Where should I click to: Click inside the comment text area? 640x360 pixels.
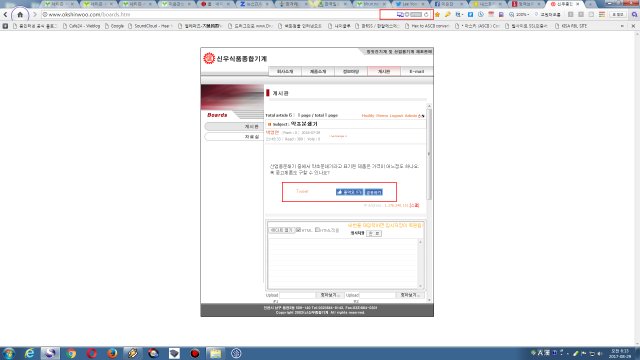coord(342,263)
